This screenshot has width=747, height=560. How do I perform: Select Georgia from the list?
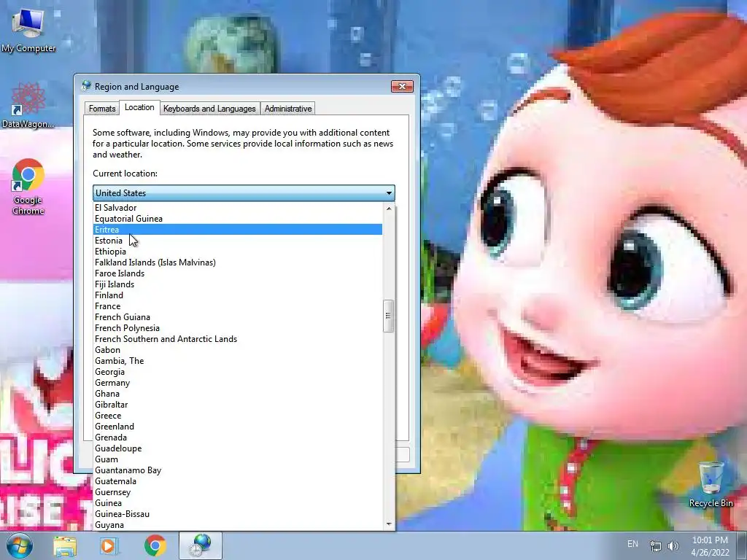pyautogui.click(x=238, y=372)
